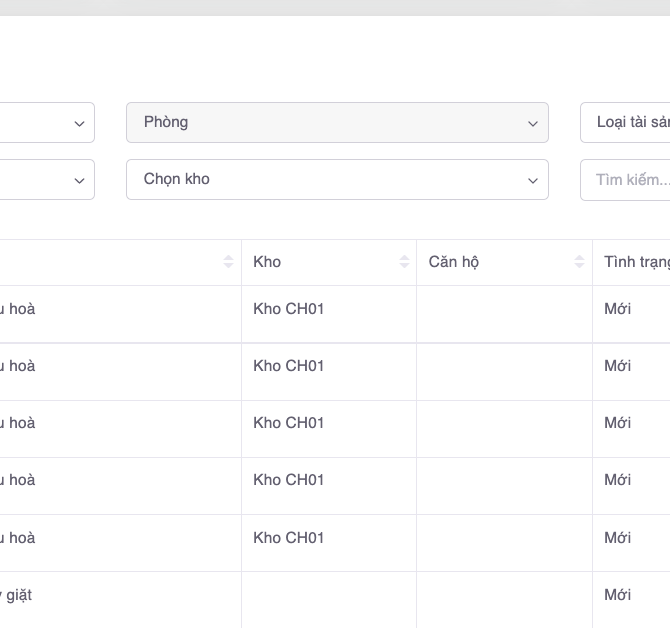Expand the partially visible dropdown left of Phòng
The width and height of the screenshot is (670, 628).
(x=46, y=122)
